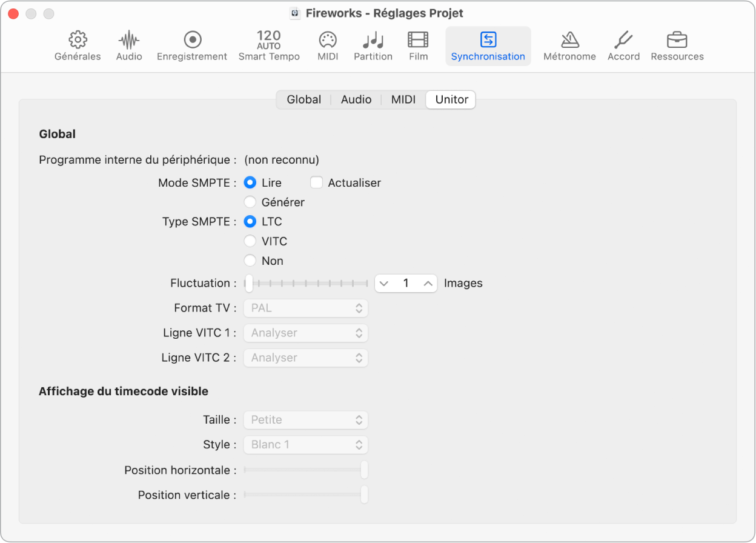Viewport: 756px width, 543px height.
Task: Select VITC as SMPTE type
Action: tap(250, 241)
